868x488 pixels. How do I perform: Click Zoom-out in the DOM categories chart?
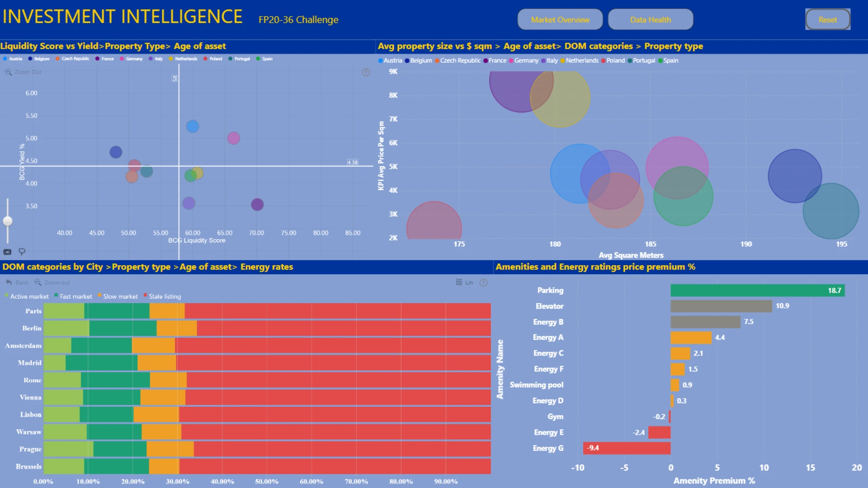(x=52, y=282)
